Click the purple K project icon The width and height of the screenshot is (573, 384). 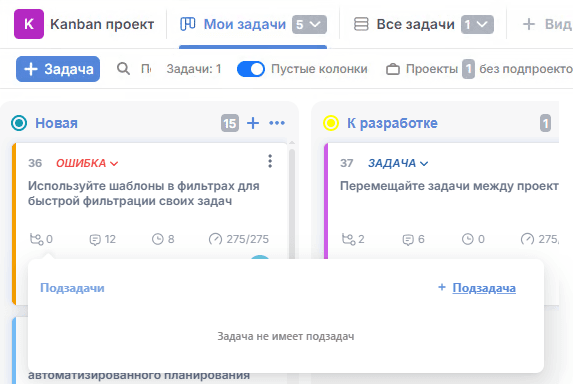(29, 24)
